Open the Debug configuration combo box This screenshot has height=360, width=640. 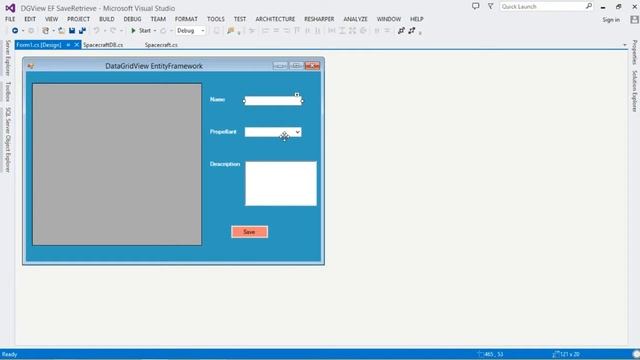click(x=191, y=31)
